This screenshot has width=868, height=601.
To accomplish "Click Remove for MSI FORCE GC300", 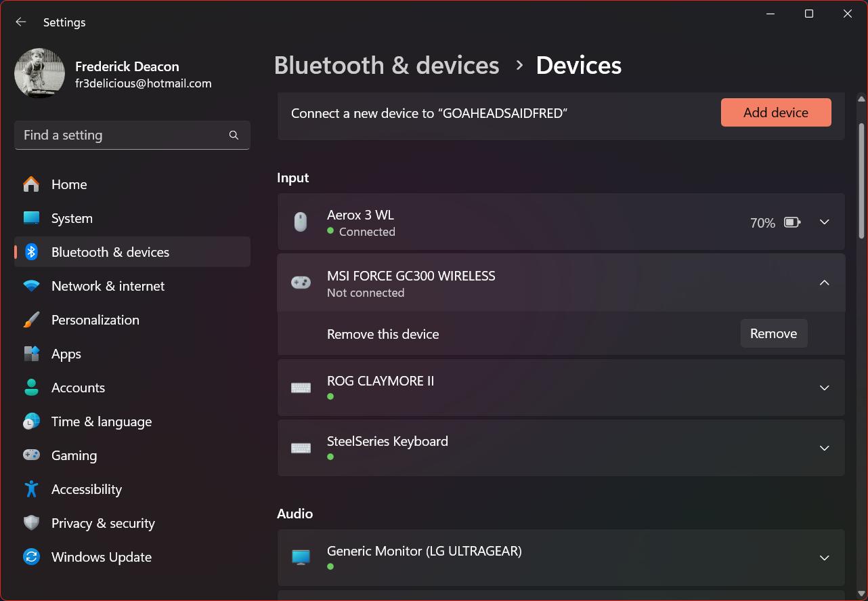I will (774, 333).
